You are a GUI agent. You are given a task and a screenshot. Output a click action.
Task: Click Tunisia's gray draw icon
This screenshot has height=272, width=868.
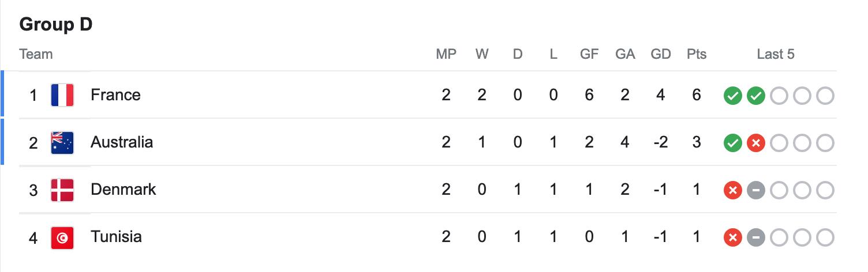755,237
